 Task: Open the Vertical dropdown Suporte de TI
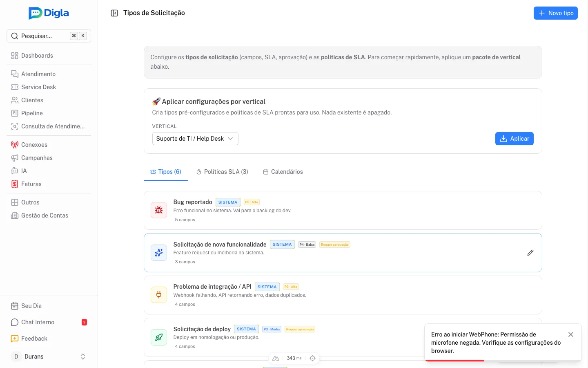coord(195,139)
